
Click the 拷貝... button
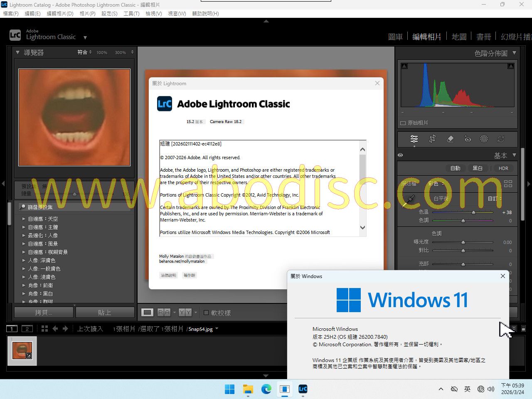tap(44, 313)
